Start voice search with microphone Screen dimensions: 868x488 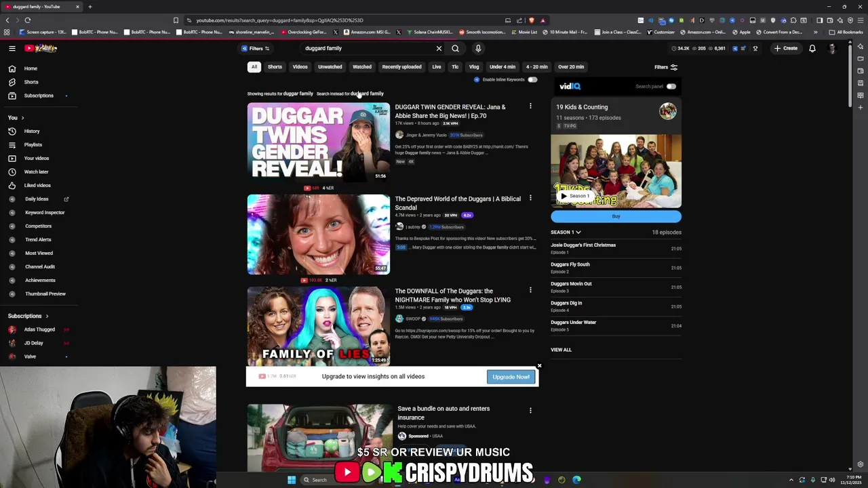[478, 48]
